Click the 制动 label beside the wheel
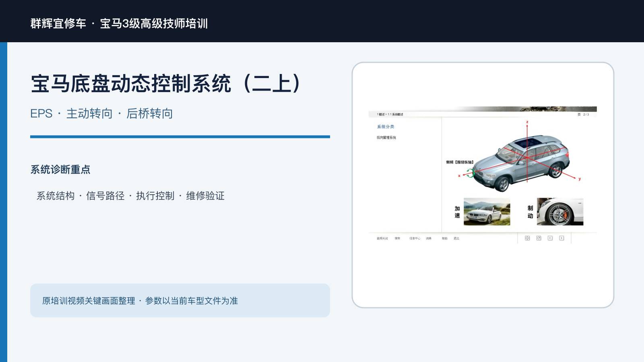Image resolution: width=644 pixels, height=362 pixels. [530, 212]
